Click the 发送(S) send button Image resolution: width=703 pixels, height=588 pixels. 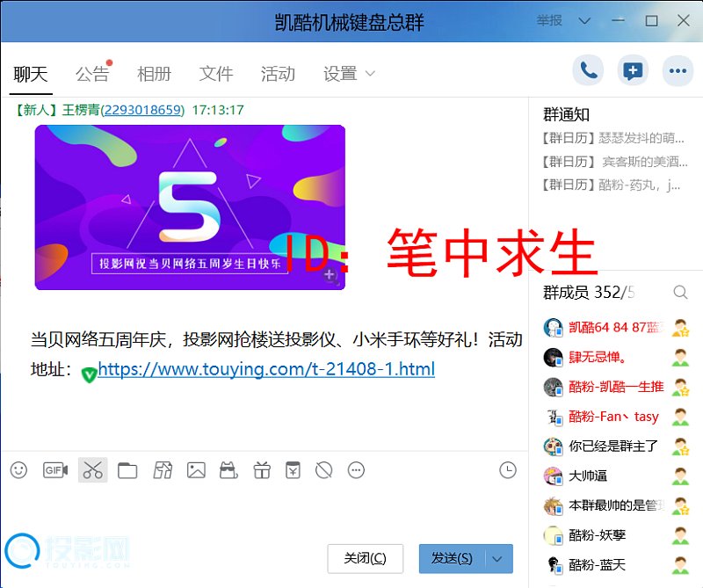point(452,558)
